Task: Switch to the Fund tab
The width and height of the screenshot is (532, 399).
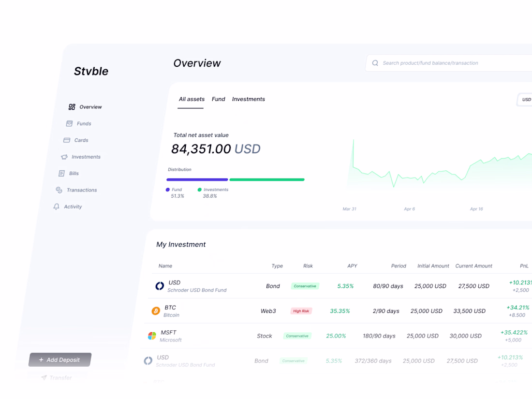Action: pyautogui.click(x=219, y=99)
